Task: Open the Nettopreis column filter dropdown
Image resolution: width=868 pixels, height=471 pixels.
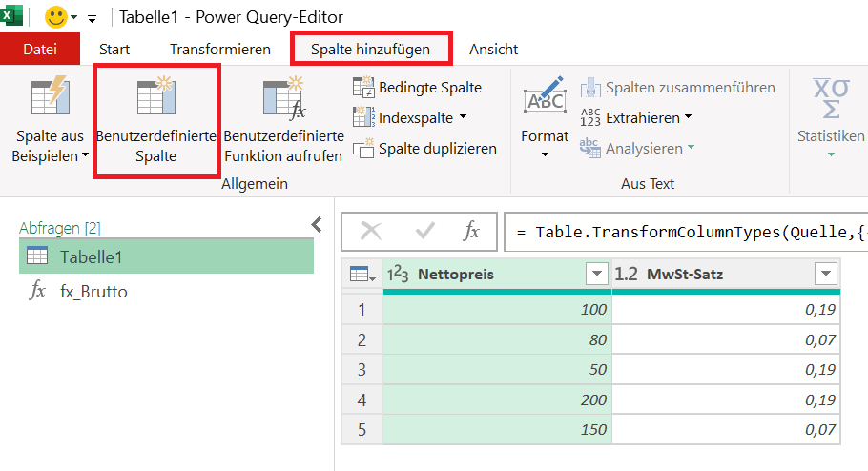Action: pyautogui.click(x=597, y=274)
